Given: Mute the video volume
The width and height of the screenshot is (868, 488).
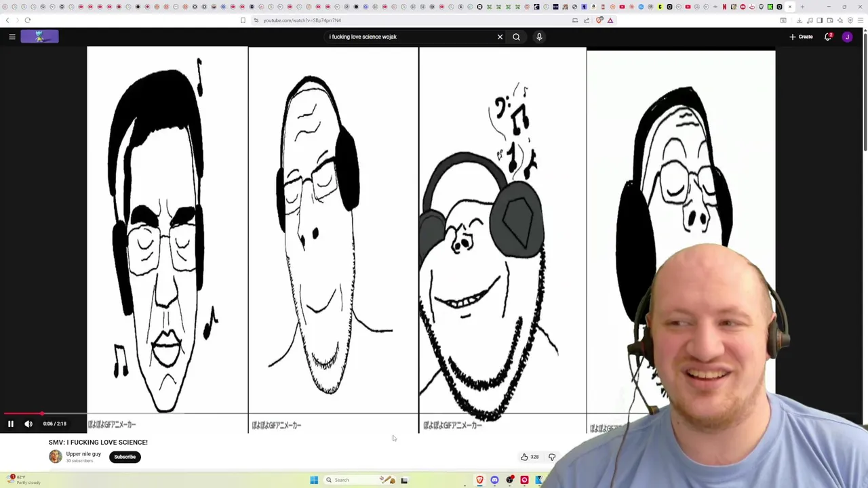Looking at the screenshot, I should (28, 424).
